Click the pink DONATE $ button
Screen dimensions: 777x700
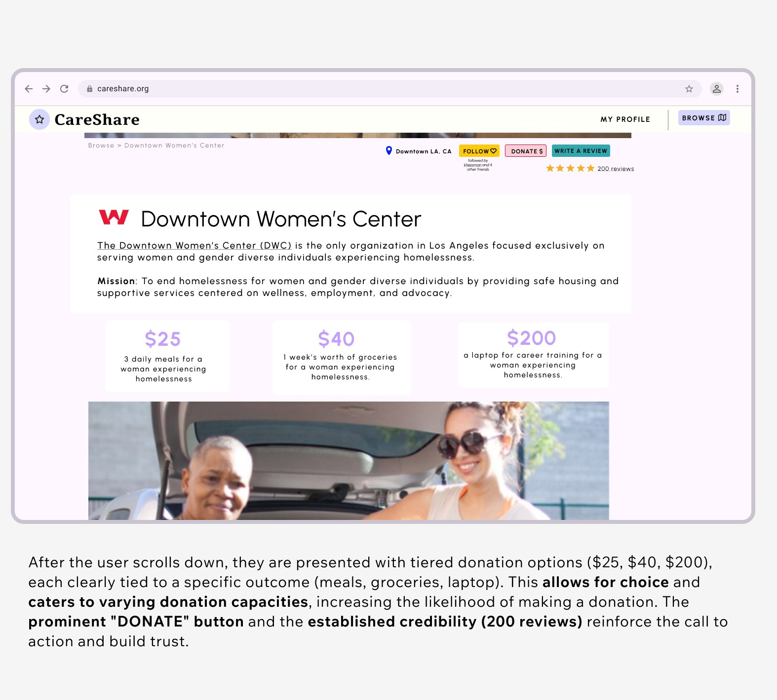[x=527, y=151]
